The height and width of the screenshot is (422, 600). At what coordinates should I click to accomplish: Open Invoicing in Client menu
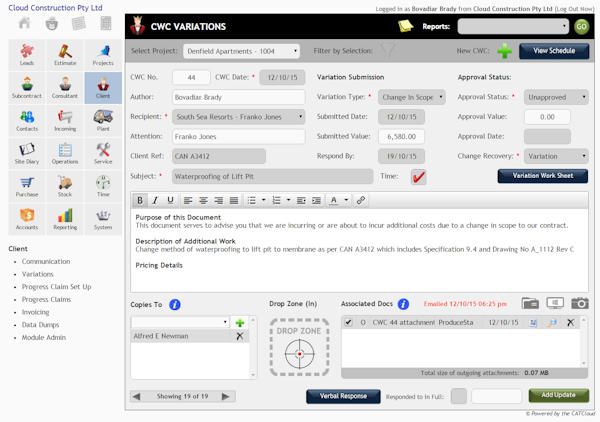pos(35,312)
